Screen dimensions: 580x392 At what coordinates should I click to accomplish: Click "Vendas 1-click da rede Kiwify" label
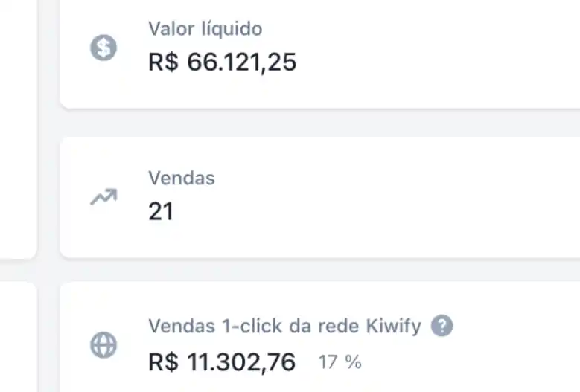tap(284, 327)
